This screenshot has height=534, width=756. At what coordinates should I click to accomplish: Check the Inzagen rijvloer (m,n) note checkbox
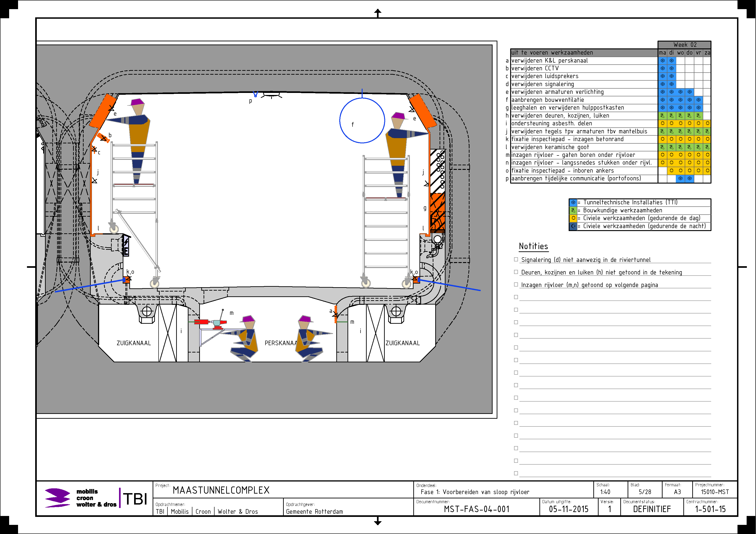point(516,285)
